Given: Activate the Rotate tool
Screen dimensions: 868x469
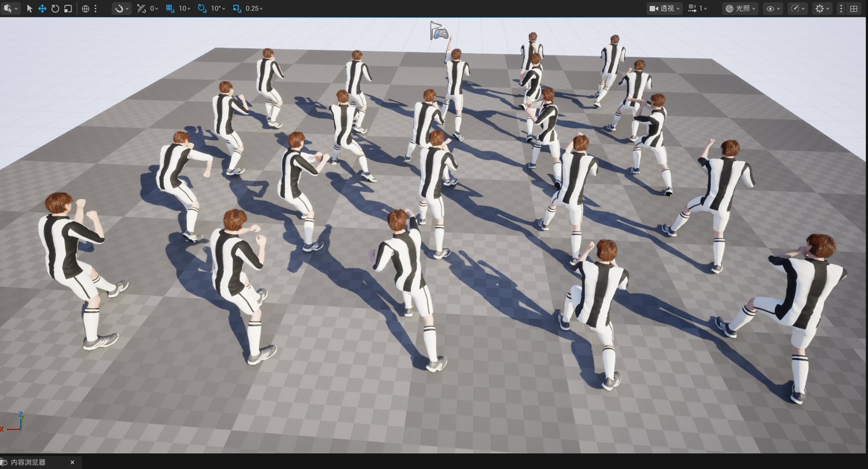Looking at the screenshot, I should [55, 9].
